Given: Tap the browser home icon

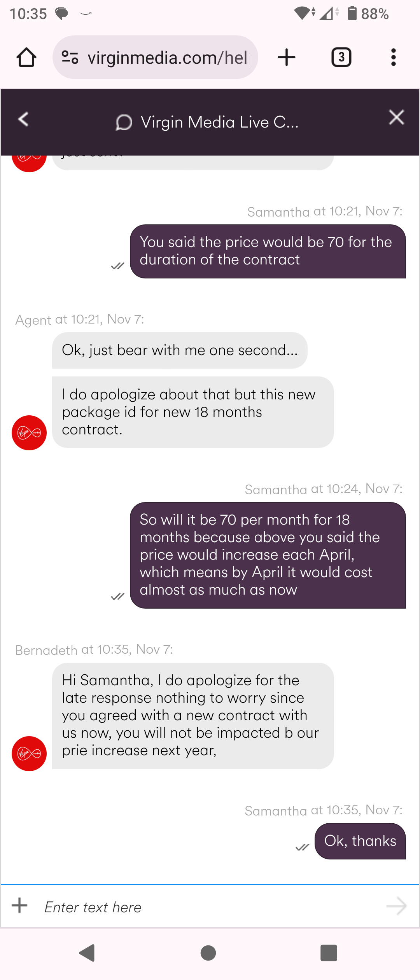Looking at the screenshot, I should [26, 58].
